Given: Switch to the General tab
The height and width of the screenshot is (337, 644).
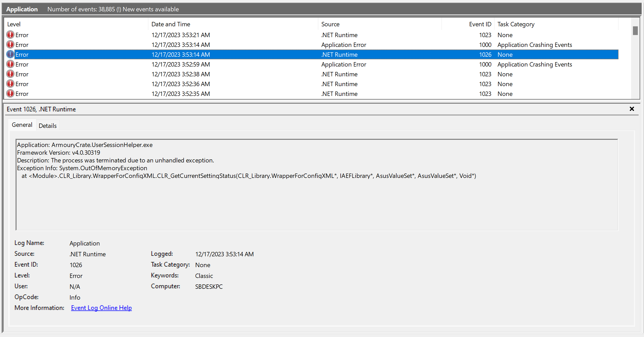Looking at the screenshot, I should tap(22, 125).
